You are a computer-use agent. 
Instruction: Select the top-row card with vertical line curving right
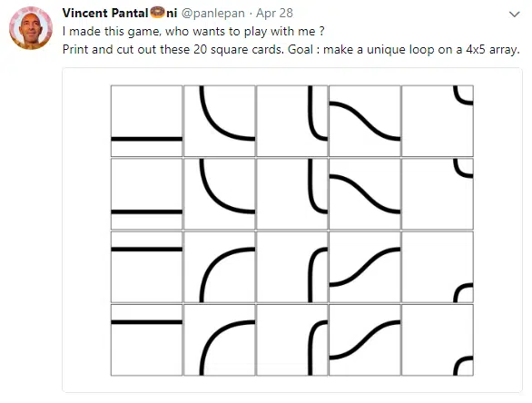point(292,121)
